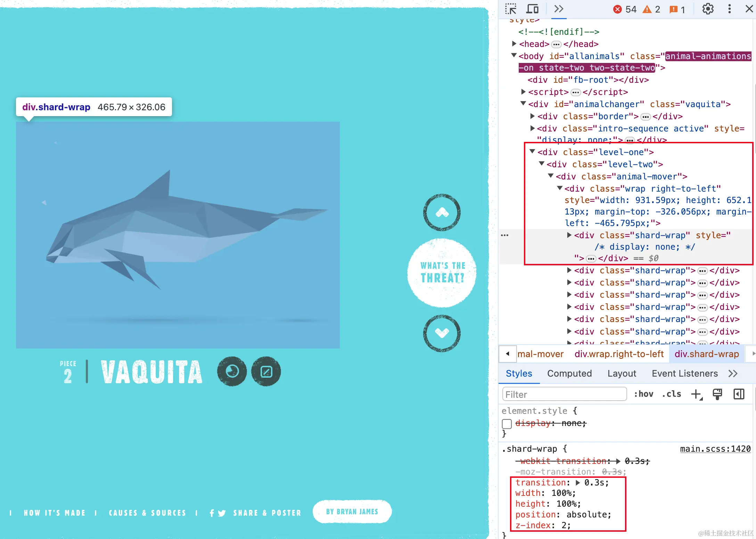The image size is (756, 539).
Task: Activate the inspect element picker icon
Action: click(510, 9)
